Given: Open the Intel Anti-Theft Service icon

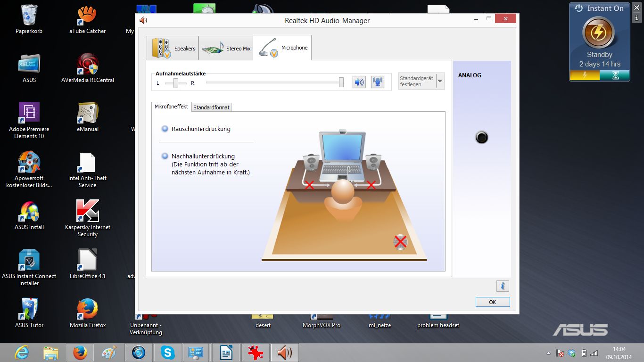Looking at the screenshot, I should tap(88, 170).
